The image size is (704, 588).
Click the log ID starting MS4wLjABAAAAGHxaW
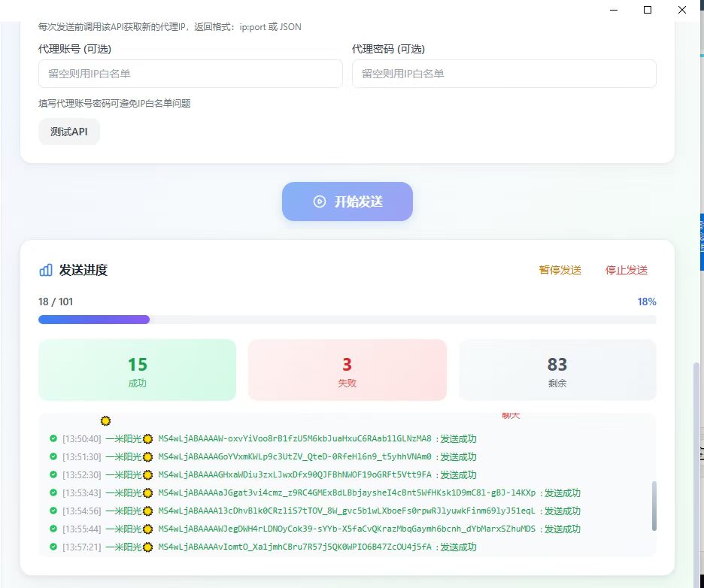pyautogui.click(x=295, y=474)
